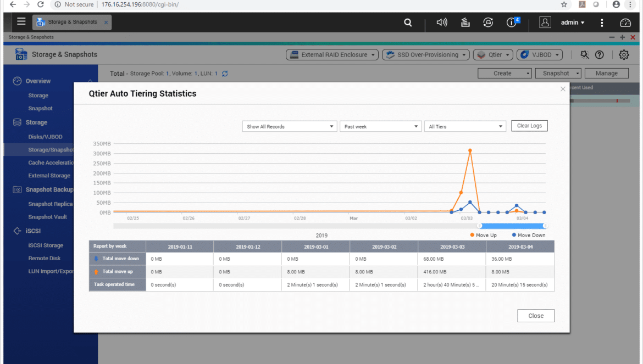Close the Storage & Snapshots taskbar tab
643x364 pixels.
pyautogui.click(x=106, y=23)
